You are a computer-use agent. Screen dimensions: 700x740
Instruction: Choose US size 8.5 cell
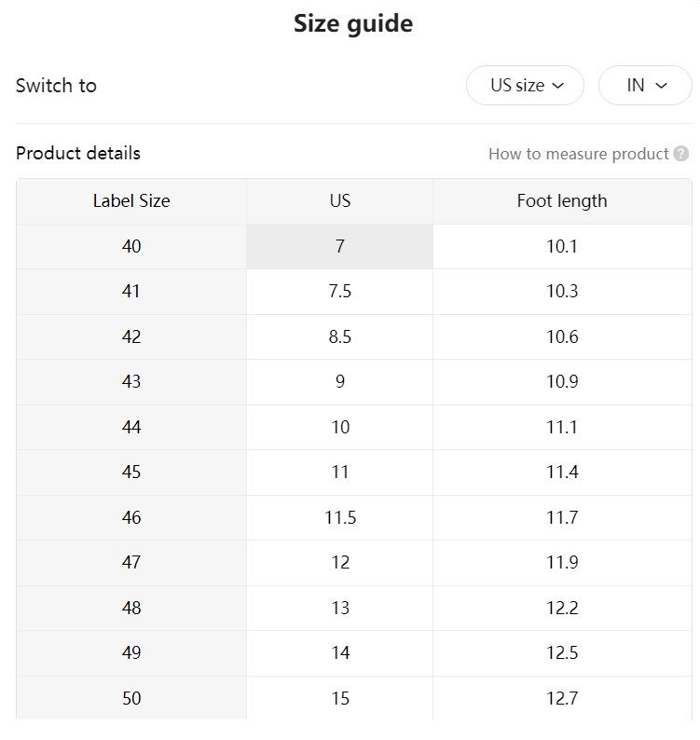(x=340, y=337)
